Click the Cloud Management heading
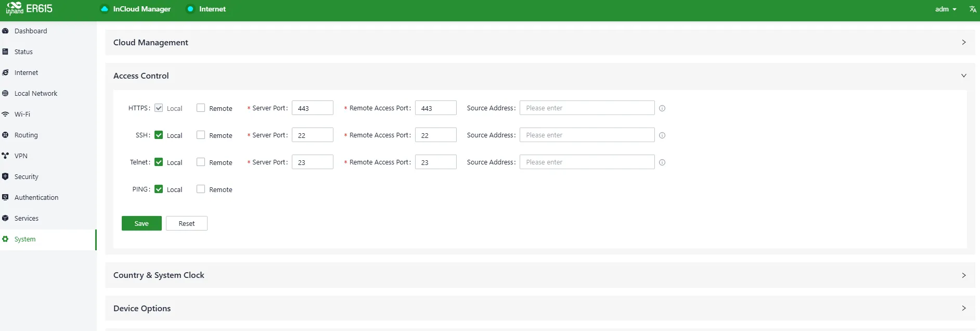Image resolution: width=980 pixels, height=331 pixels. click(151, 42)
